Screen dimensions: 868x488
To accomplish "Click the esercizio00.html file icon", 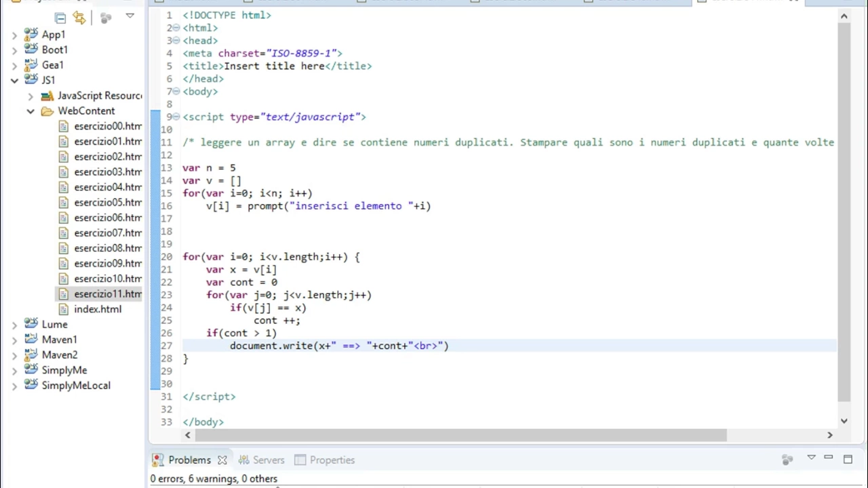I will point(64,126).
